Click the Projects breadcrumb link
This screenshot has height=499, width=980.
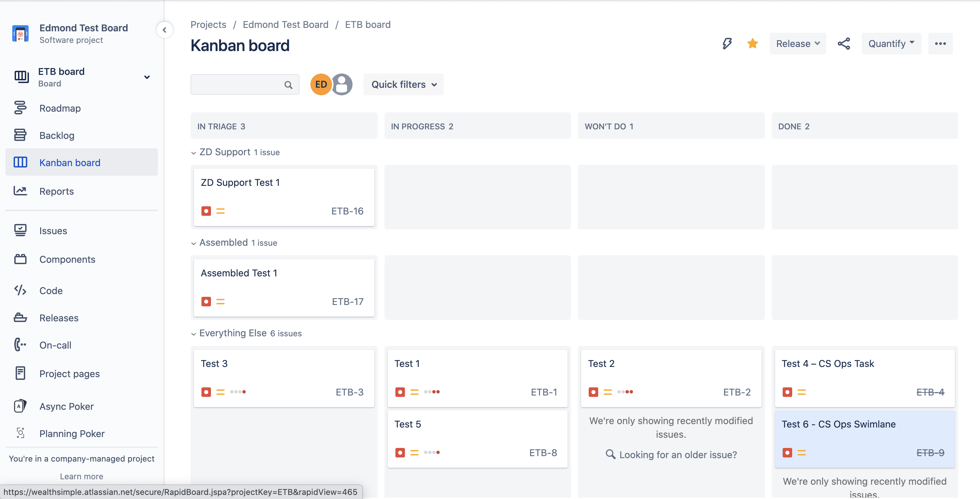(x=208, y=25)
